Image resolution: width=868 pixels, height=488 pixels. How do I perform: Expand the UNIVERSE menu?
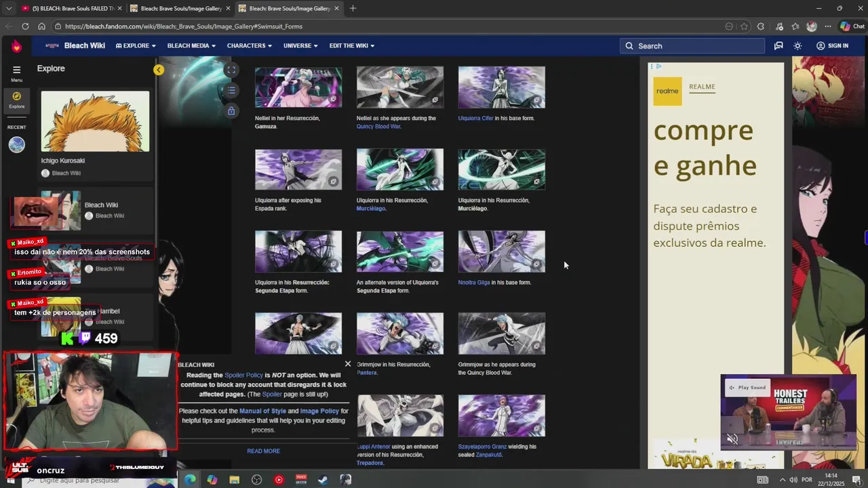pos(300,46)
